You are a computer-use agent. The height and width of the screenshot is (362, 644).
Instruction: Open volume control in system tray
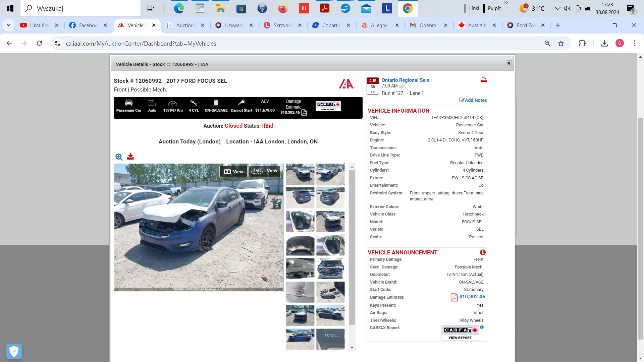coord(568,8)
